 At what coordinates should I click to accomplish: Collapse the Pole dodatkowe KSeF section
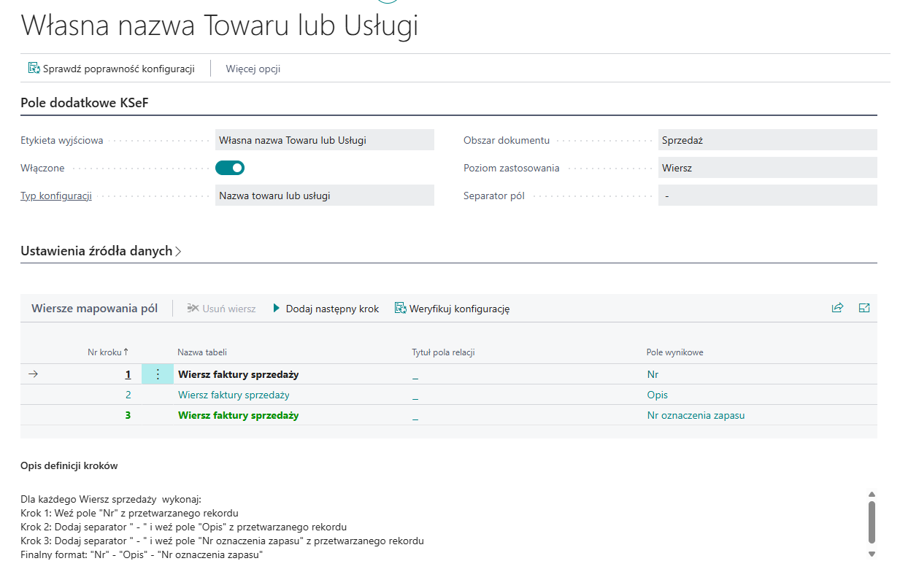pyautogui.click(x=85, y=103)
